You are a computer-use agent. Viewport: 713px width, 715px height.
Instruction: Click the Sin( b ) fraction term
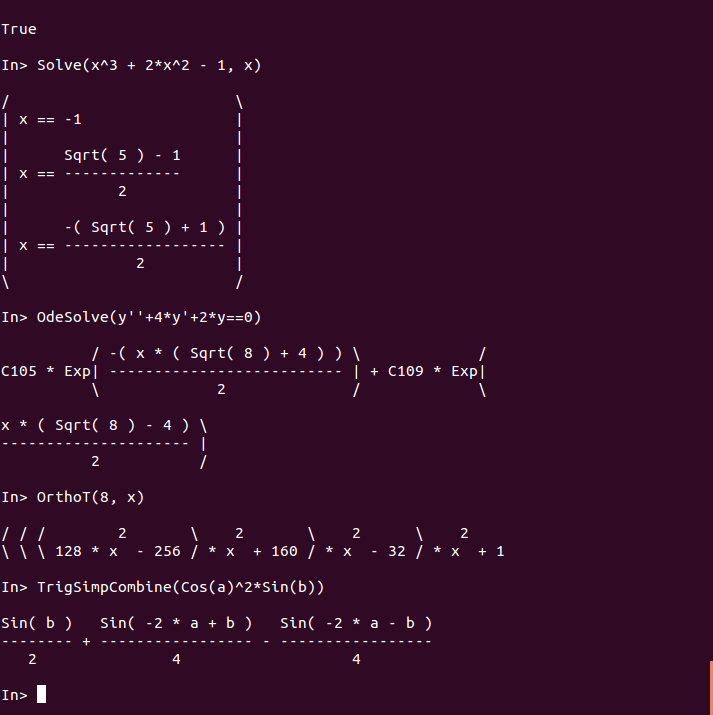(36, 623)
